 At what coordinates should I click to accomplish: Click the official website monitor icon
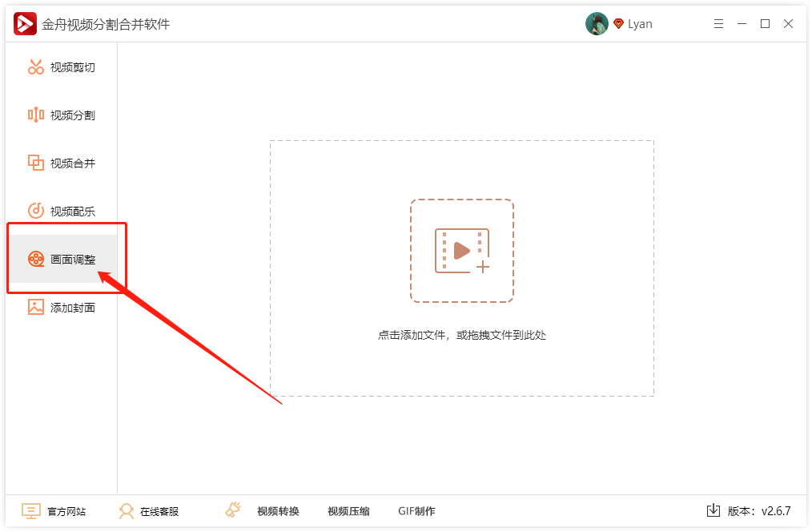(x=30, y=511)
